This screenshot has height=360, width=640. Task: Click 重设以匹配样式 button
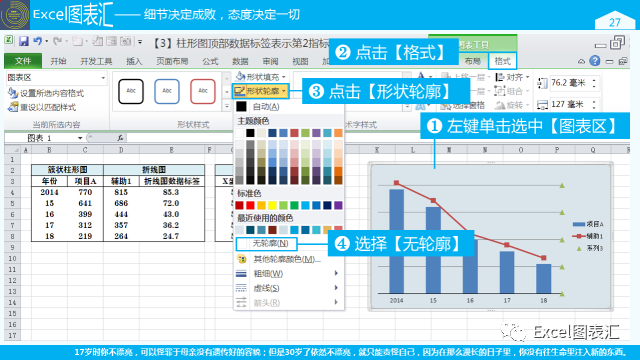click(42, 107)
